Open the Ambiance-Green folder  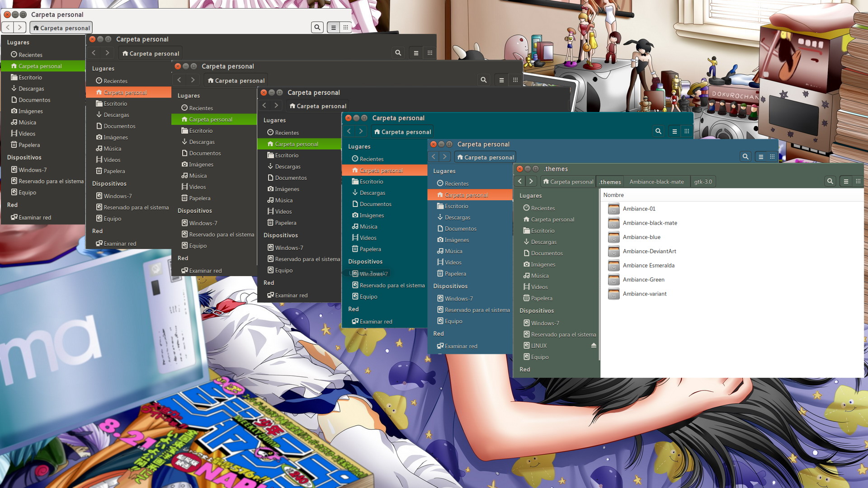tap(644, 280)
